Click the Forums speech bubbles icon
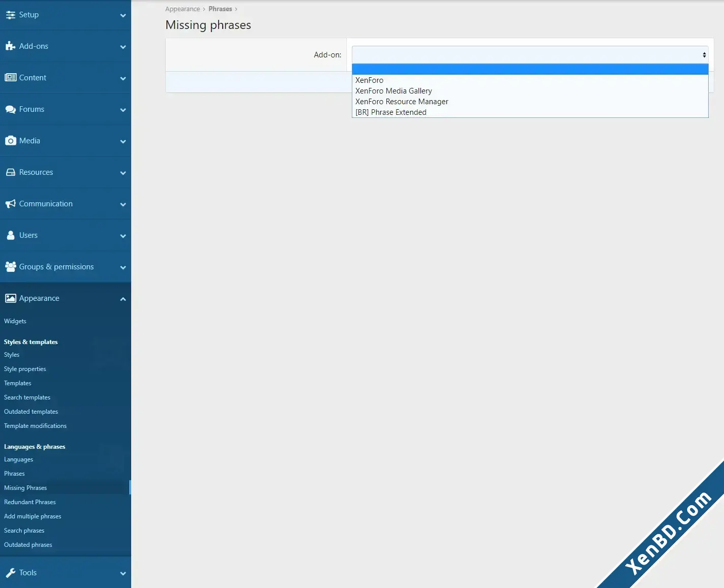 click(x=10, y=109)
